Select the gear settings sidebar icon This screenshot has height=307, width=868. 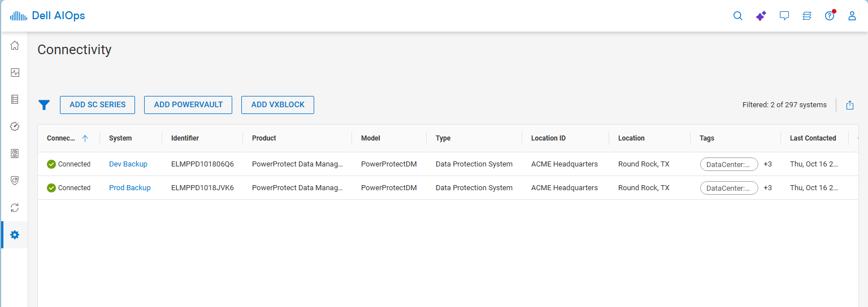click(x=15, y=235)
